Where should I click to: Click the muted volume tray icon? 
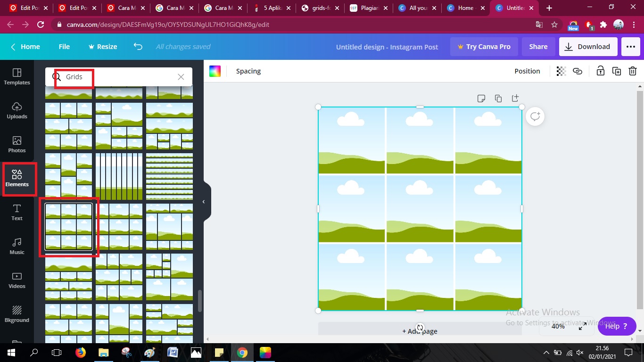[580, 353]
